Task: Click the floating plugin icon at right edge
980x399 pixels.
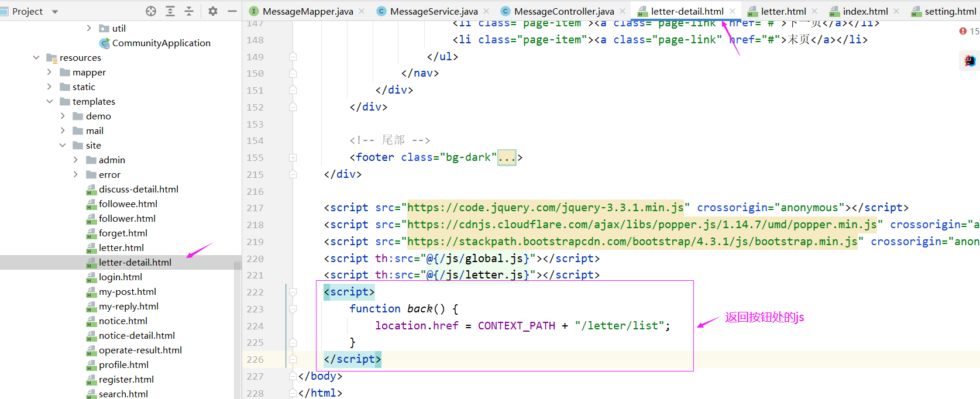Action: [969, 60]
